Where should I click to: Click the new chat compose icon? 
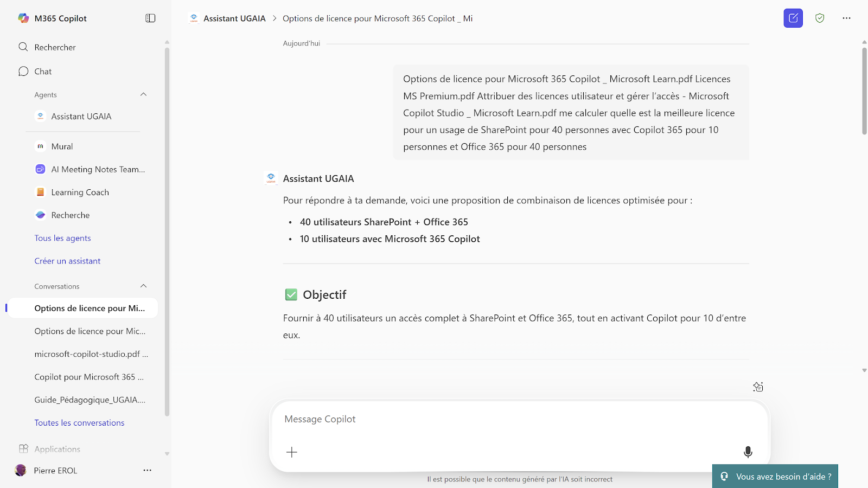(x=793, y=18)
